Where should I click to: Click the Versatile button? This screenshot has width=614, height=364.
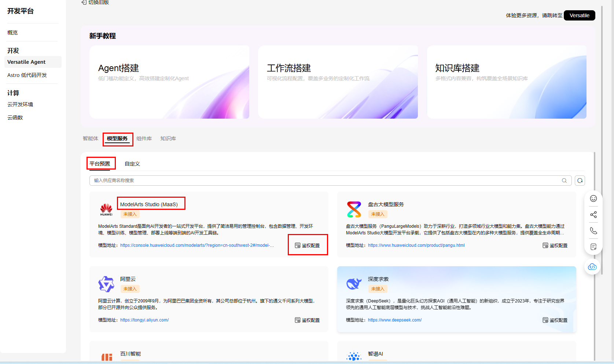click(x=579, y=15)
